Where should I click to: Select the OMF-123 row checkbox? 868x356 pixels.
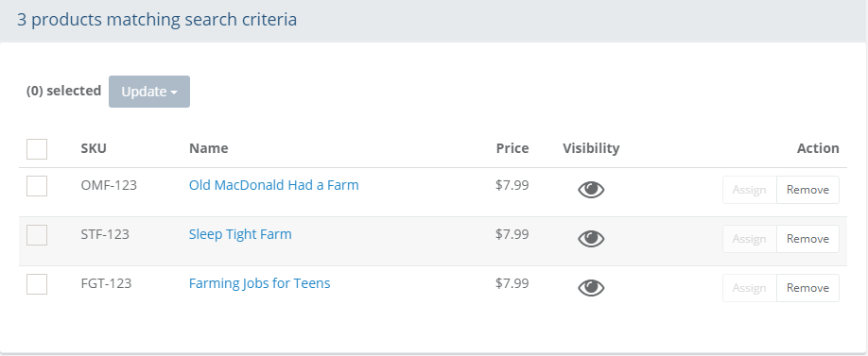(37, 186)
